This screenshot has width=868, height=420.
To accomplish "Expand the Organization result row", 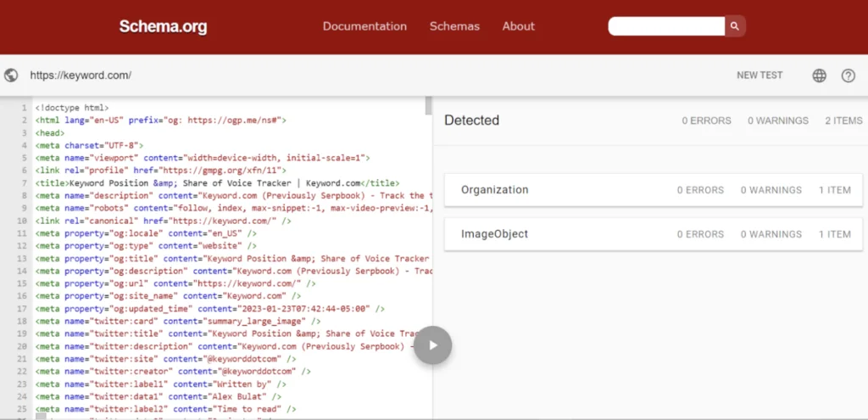I will (x=654, y=190).
